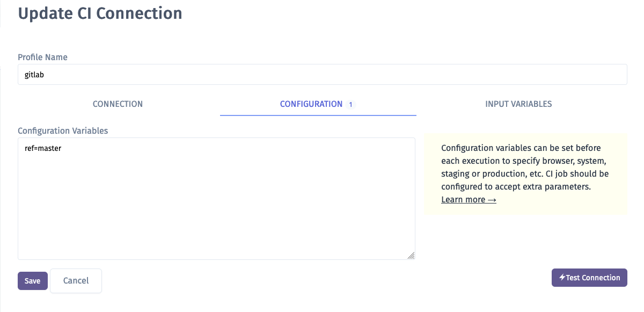Open the Input Variables tab

click(x=518, y=104)
